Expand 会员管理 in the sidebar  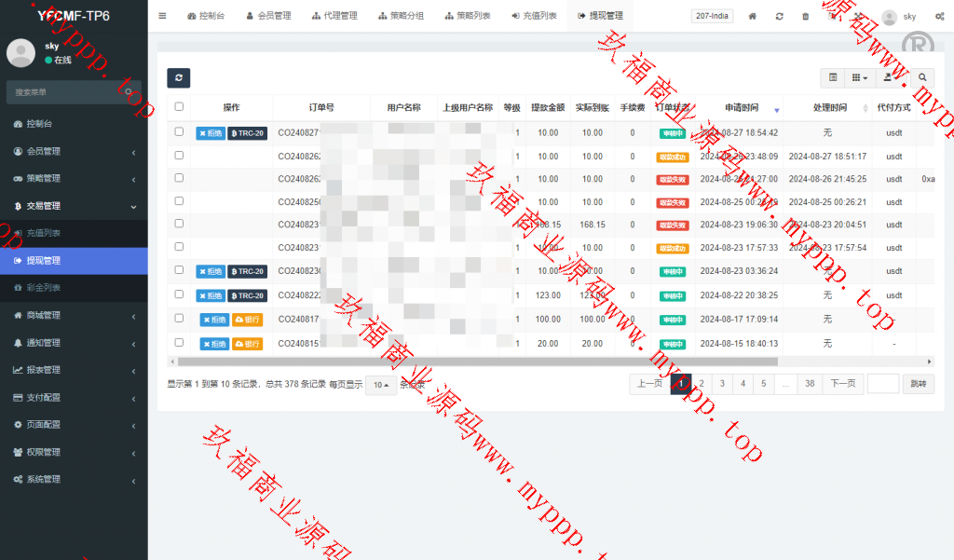pyautogui.click(x=74, y=151)
